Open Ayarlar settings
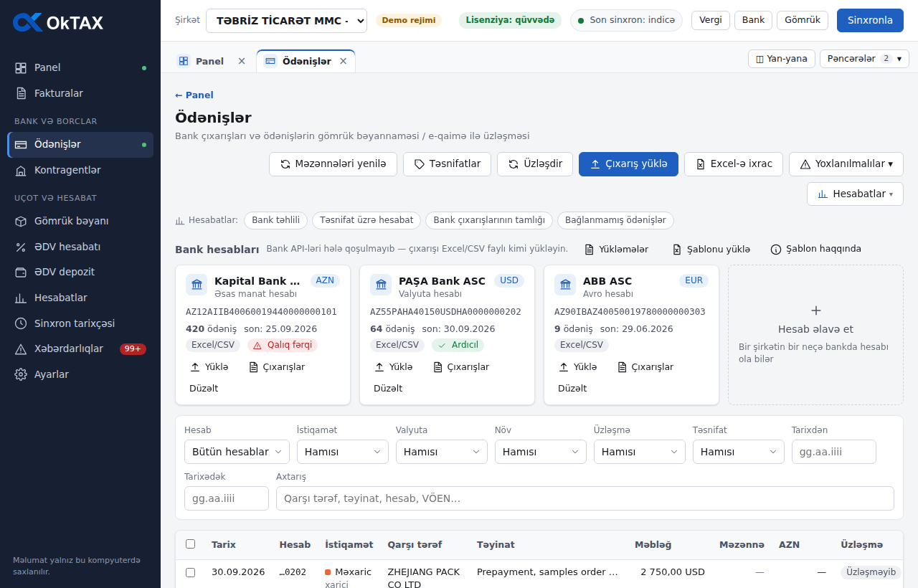The width and height of the screenshot is (918, 588). 80,374
